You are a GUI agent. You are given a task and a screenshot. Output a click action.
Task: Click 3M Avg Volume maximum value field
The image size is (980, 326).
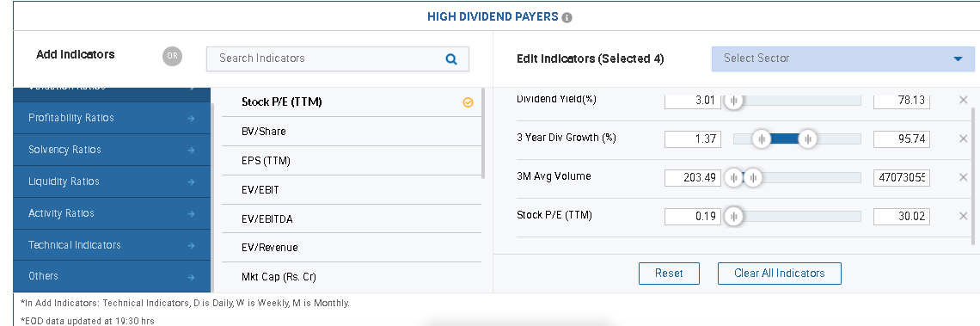click(x=901, y=178)
